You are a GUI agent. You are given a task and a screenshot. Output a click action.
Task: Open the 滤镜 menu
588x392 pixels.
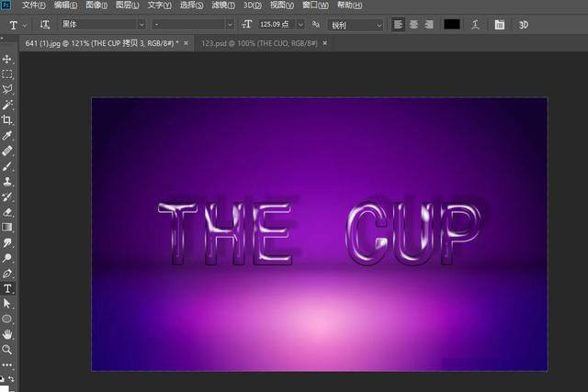[x=223, y=6]
